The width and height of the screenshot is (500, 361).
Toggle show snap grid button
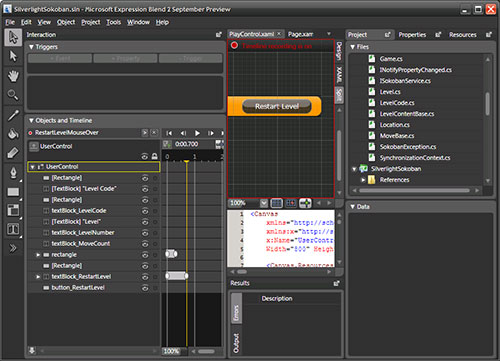click(276, 203)
